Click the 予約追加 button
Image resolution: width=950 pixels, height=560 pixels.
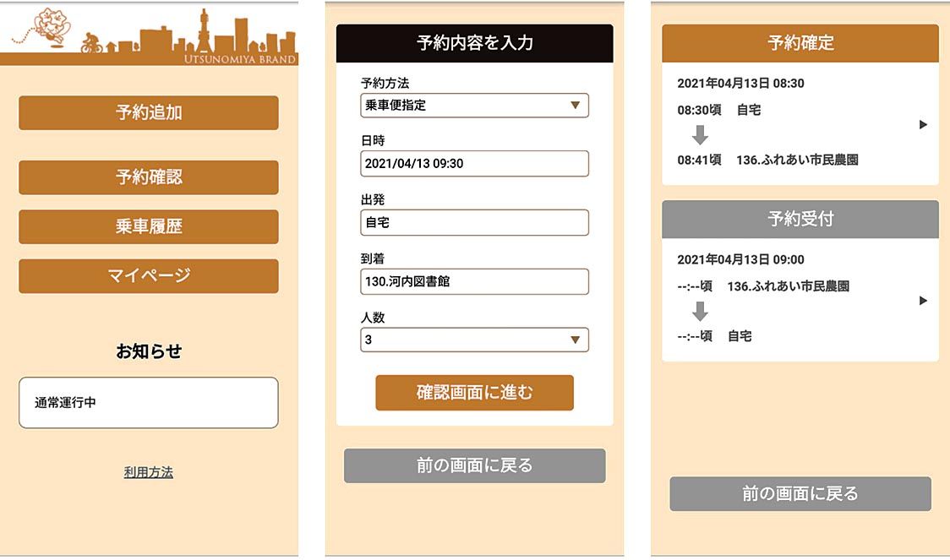(x=149, y=113)
